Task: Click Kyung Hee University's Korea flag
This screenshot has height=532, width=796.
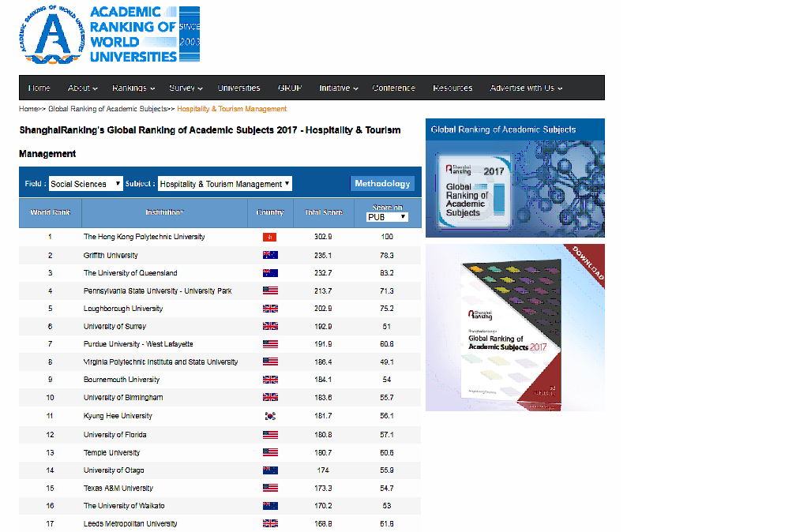Action: (270, 416)
